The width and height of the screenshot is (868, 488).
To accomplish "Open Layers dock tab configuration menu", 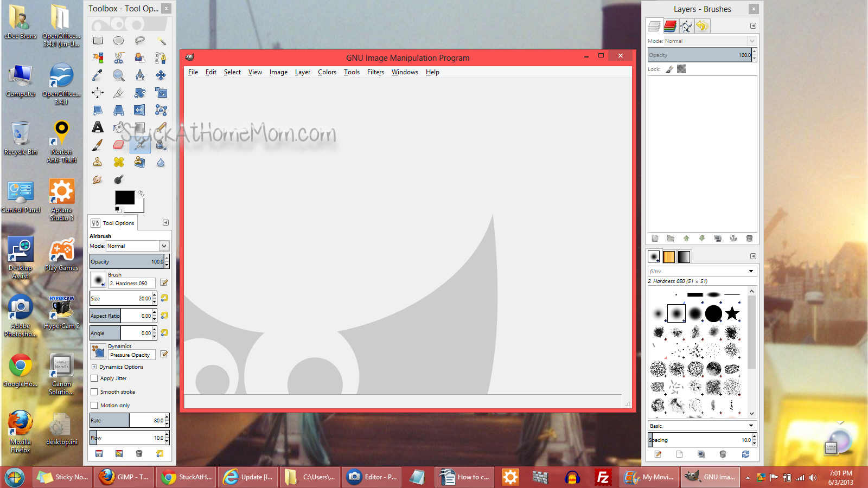I will tap(753, 26).
